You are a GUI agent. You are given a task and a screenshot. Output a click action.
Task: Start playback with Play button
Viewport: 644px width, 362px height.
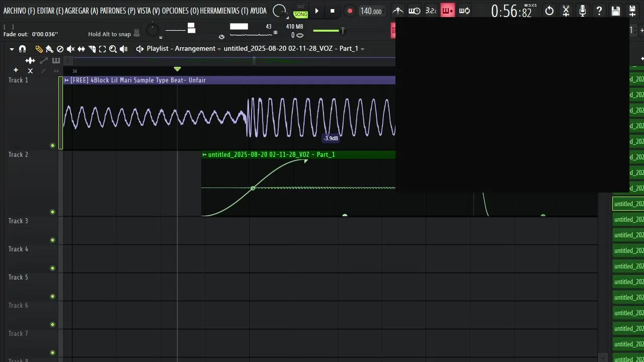point(316,11)
